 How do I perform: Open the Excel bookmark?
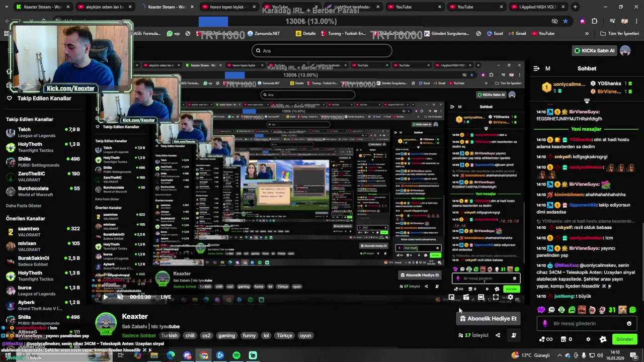[494, 34]
